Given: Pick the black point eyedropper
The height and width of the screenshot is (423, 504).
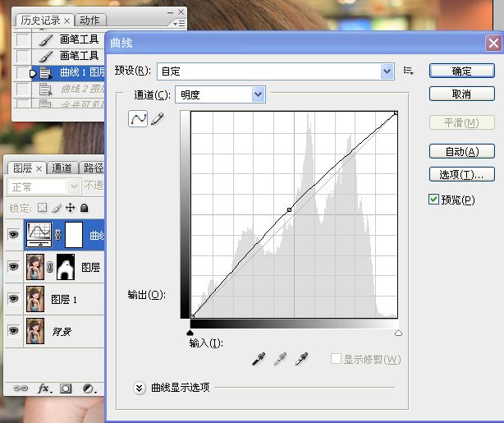Looking at the screenshot, I should click(259, 359).
